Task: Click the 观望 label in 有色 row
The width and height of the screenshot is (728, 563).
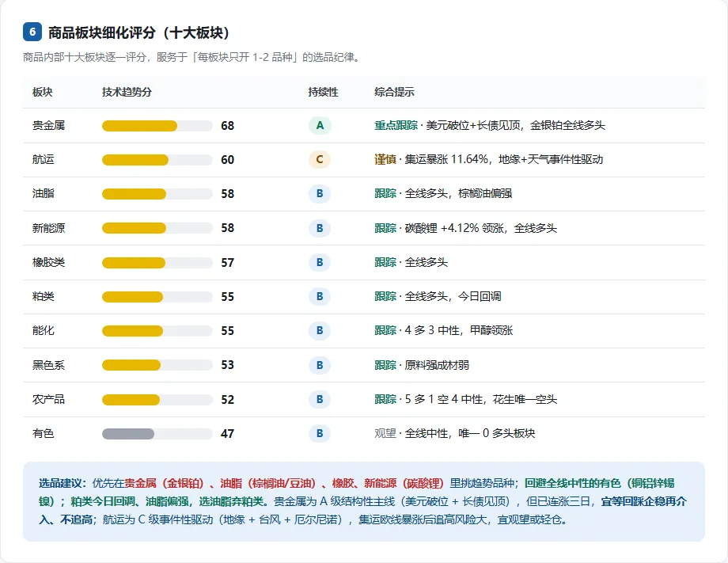Action: [385, 433]
